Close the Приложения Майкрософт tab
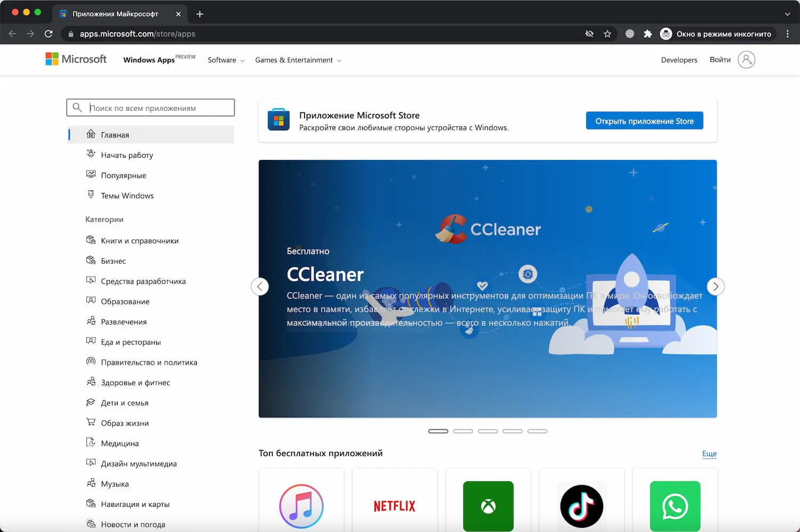800x532 pixels. [x=178, y=14]
